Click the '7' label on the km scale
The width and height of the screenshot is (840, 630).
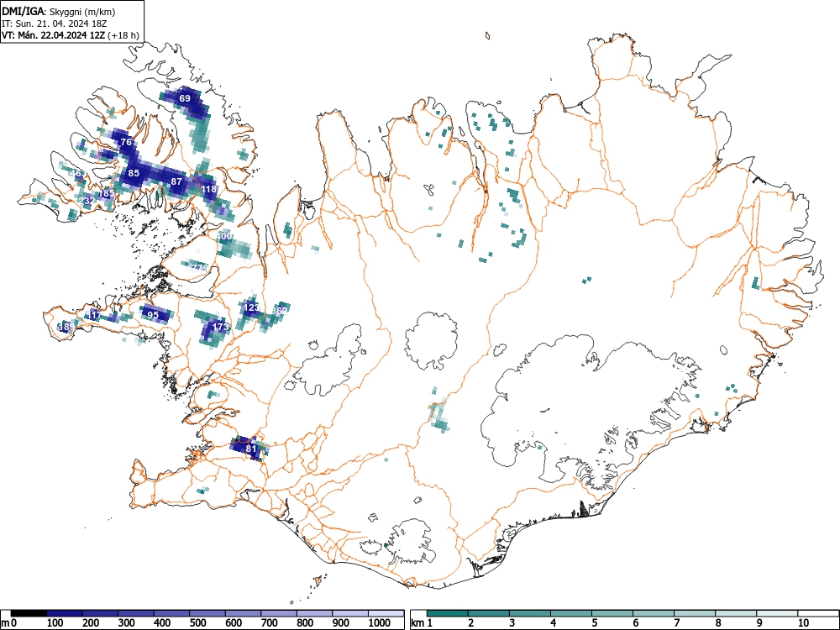pyautogui.click(x=677, y=623)
